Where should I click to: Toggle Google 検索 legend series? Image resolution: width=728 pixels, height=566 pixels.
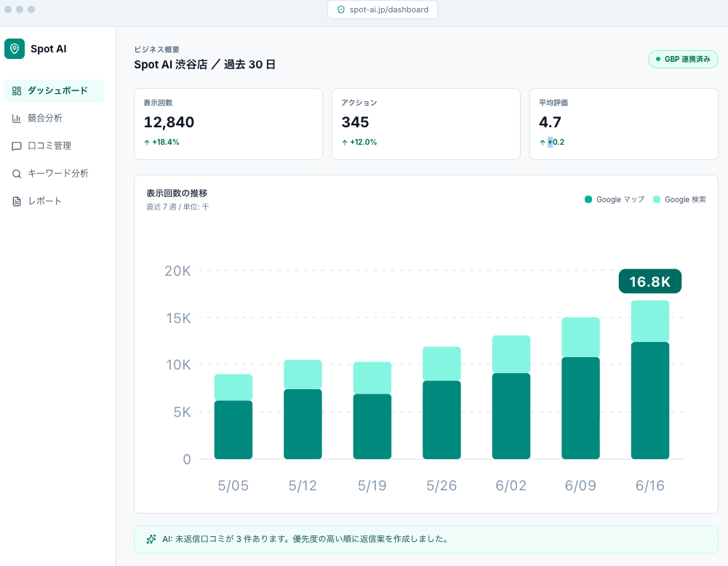coord(679,199)
